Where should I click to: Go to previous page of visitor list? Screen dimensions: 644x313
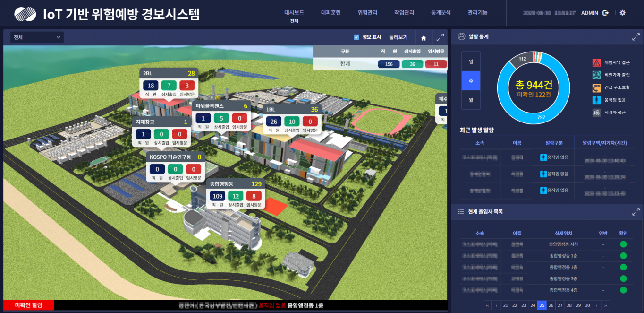point(496,305)
